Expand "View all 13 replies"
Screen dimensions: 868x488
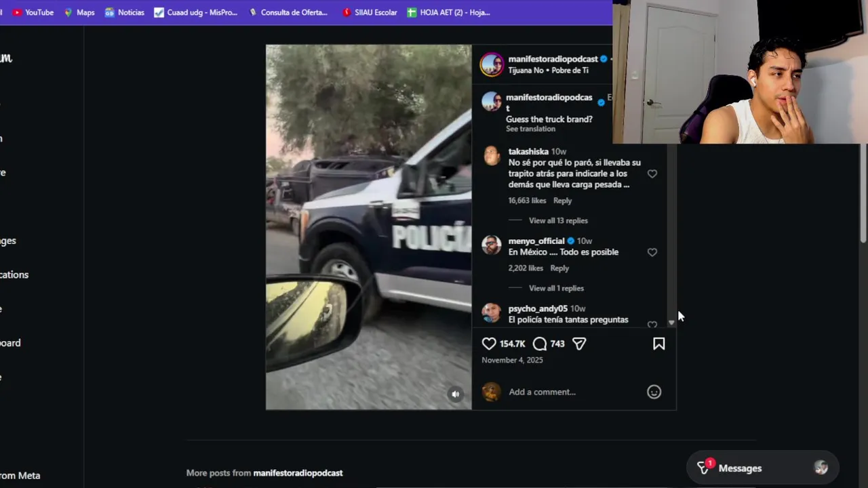558,220
